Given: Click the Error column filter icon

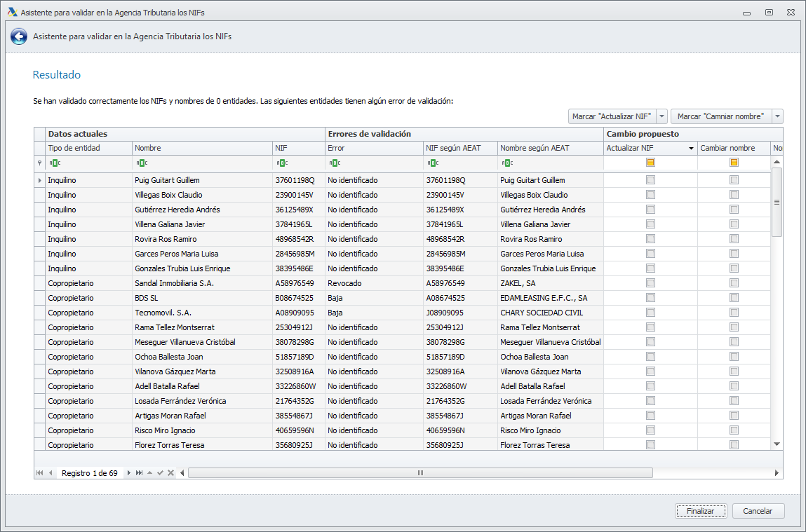Looking at the screenshot, I should pyautogui.click(x=333, y=163).
